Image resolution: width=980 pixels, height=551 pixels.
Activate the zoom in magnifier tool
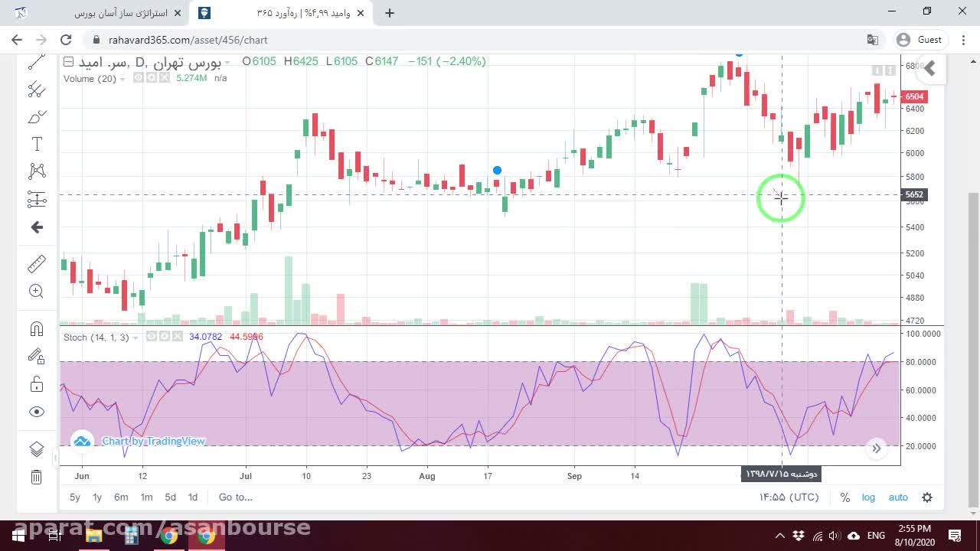(x=36, y=291)
